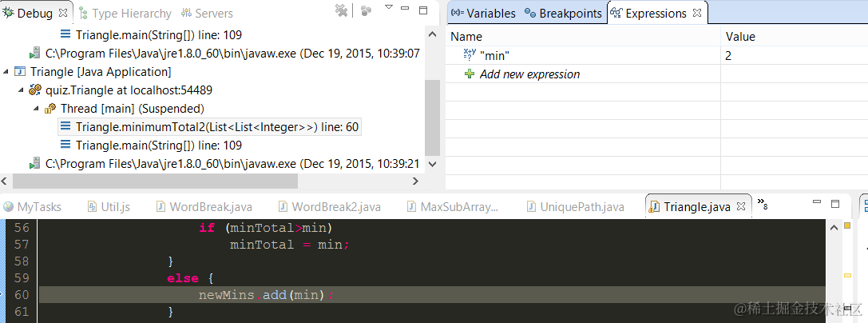Image resolution: width=868 pixels, height=323 pixels.
Task: Click the Debug view scroll down arrow
Action: click(x=433, y=165)
